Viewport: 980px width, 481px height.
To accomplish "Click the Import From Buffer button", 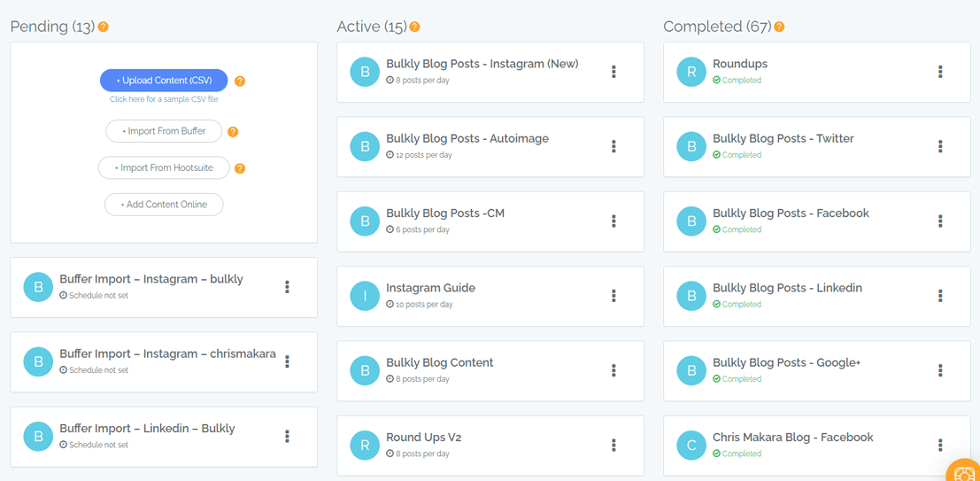I will coord(164,131).
